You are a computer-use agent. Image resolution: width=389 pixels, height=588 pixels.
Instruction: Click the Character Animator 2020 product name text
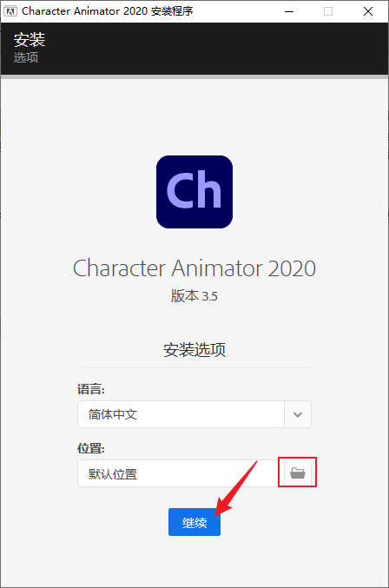194,268
